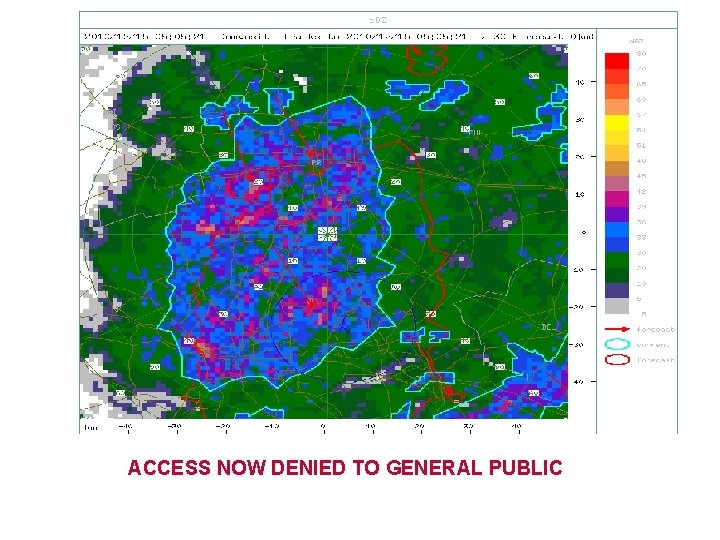Pick the brown tan swatch in the legend
Screen dimensions: 720x540
[x=617, y=168]
